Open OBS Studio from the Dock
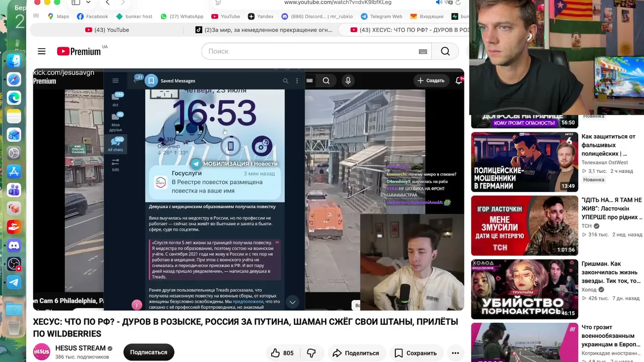 click(x=14, y=264)
